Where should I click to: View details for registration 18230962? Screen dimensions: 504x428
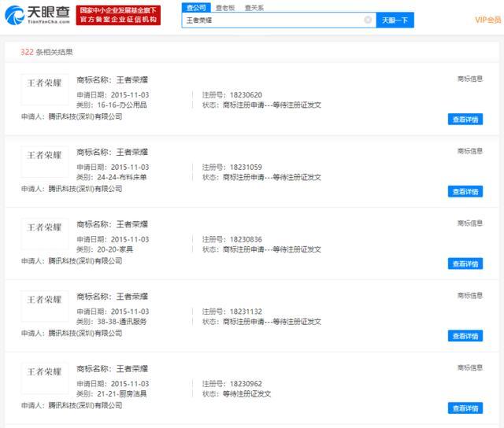click(x=465, y=408)
